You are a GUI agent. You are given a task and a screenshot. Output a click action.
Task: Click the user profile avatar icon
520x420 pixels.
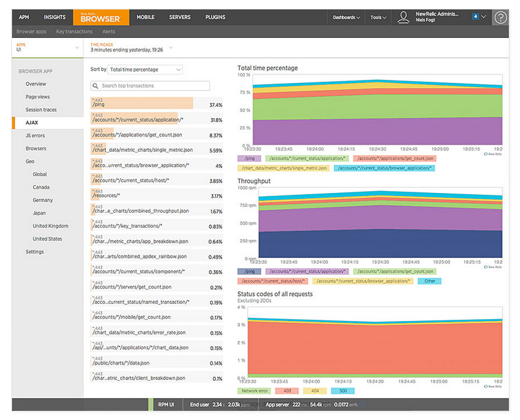coord(403,17)
